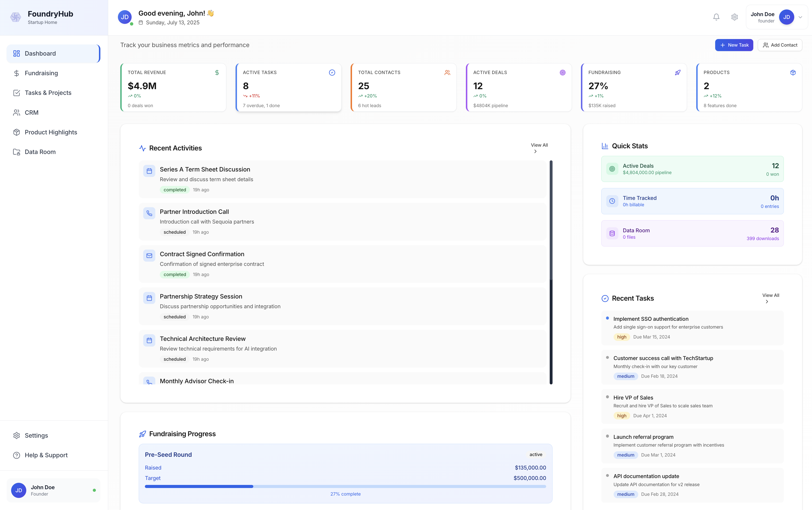Click the medium badge on Launch referral program

click(x=625, y=455)
